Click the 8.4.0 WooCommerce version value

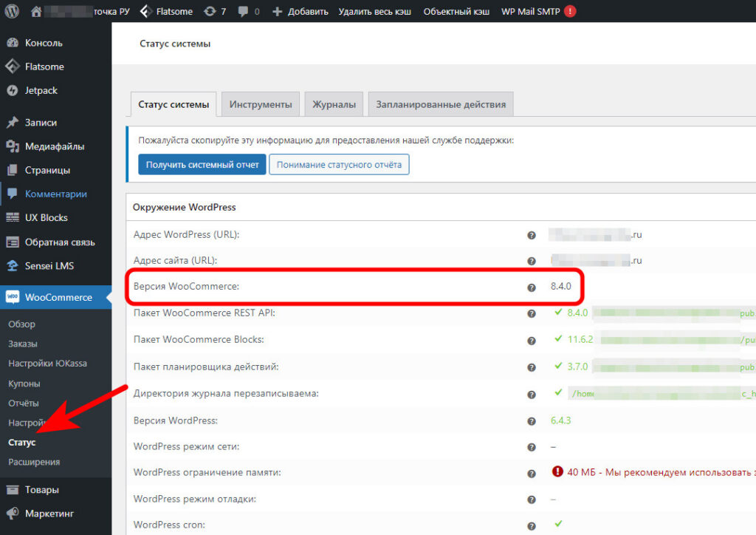[x=561, y=286]
